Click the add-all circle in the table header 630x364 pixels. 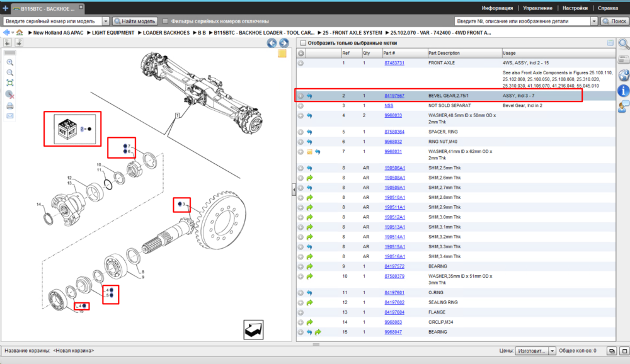(x=301, y=53)
